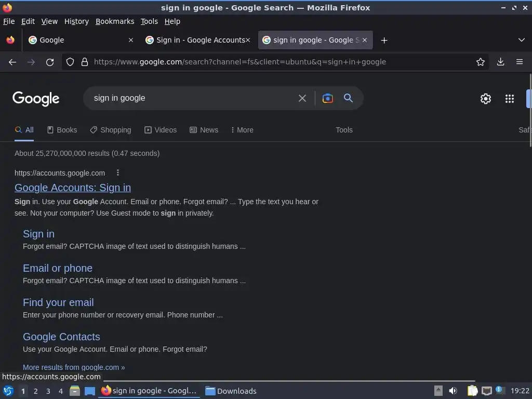Clear the search box text
This screenshot has height=399, width=532.
[302, 98]
